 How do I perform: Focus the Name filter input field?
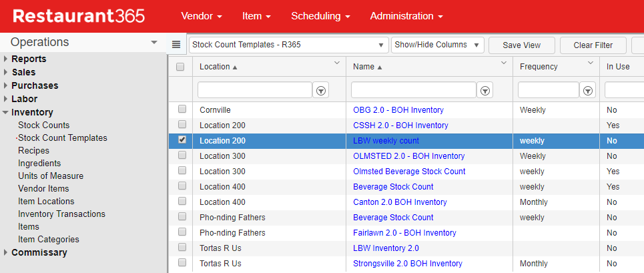pos(414,90)
